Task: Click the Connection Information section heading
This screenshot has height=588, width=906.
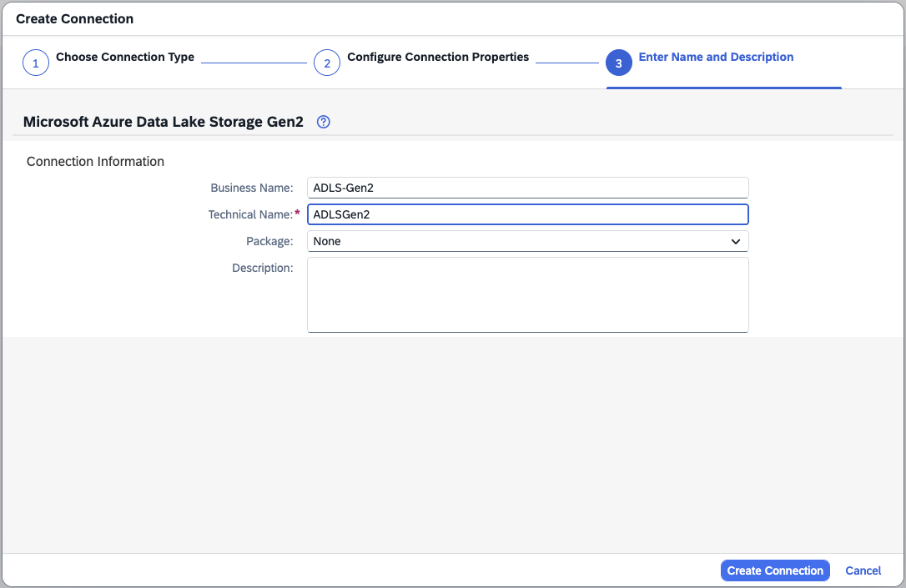Action: (x=95, y=161)
